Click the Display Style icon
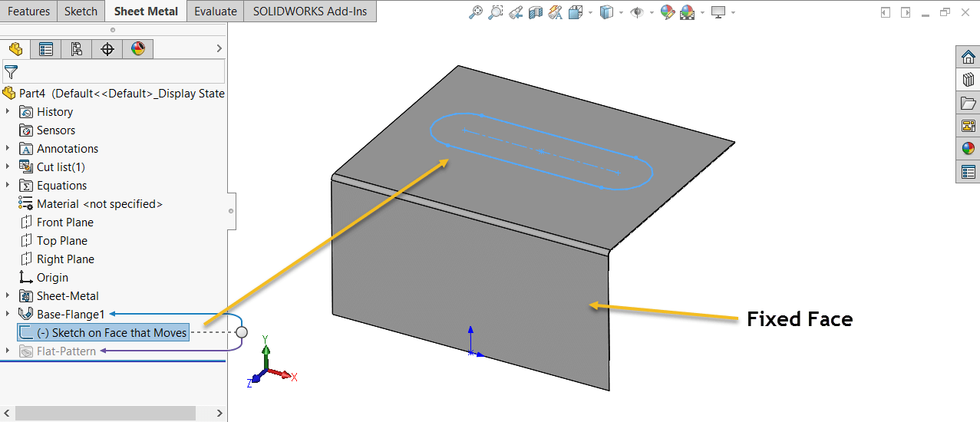 pyautogui.click(x=606, y=12)
